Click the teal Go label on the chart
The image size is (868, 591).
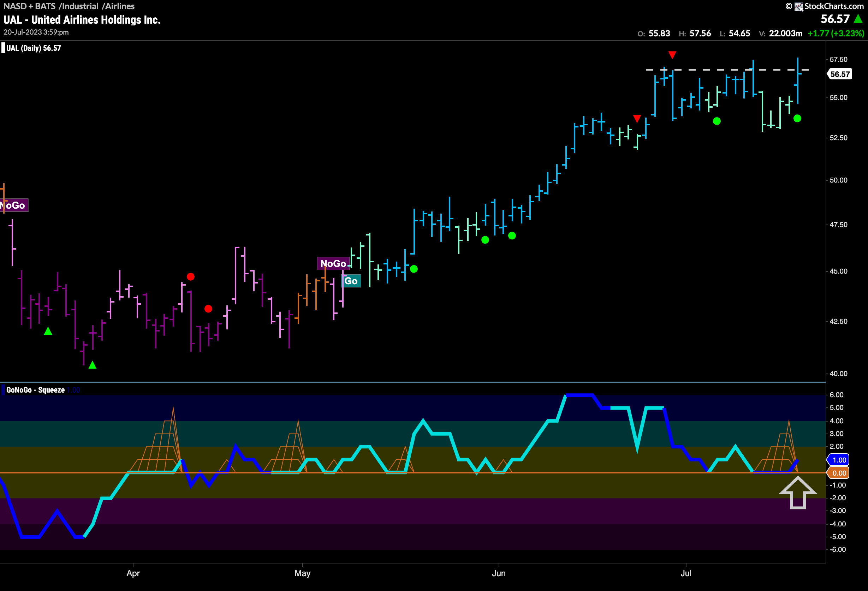point(351,281)
